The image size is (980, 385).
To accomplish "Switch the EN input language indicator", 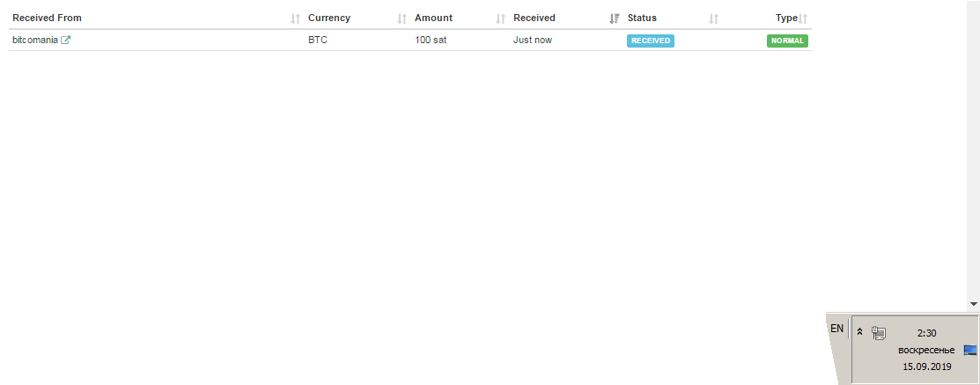I will click(836, 329).
